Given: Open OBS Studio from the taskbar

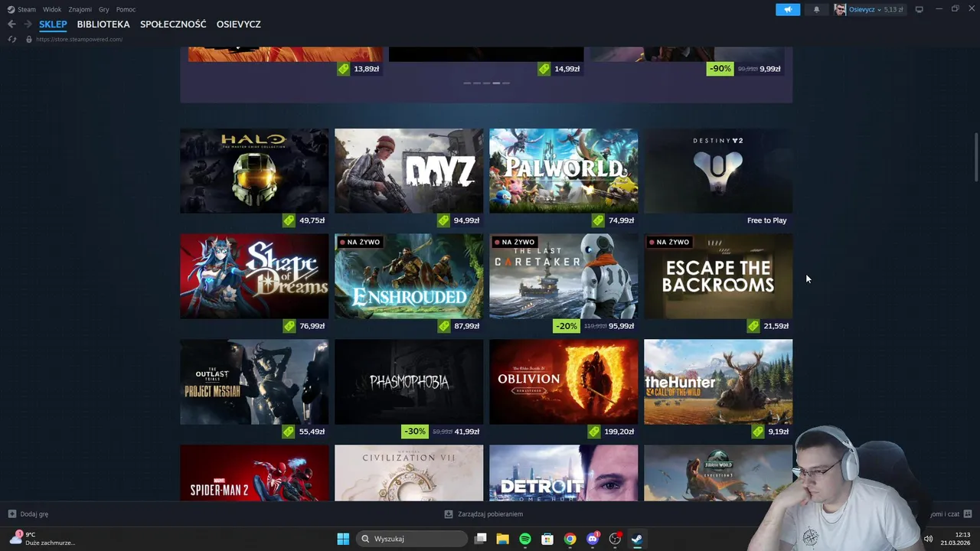Looking at the screenshot, I should 615,539.
